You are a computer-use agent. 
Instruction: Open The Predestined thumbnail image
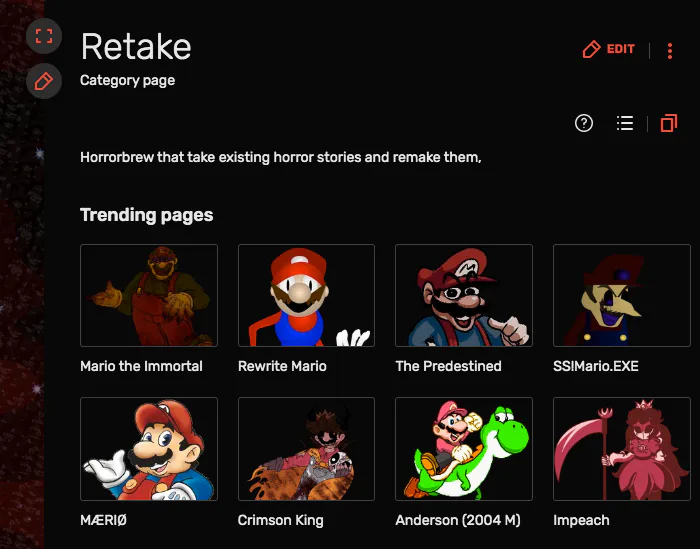[x=464, y=295]
